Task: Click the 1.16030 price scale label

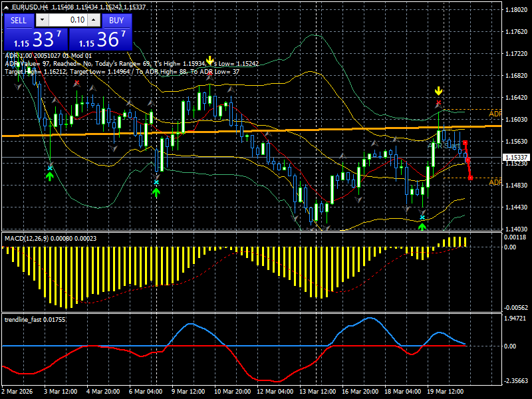Action: pyautogui.click(x=517, y=120)
